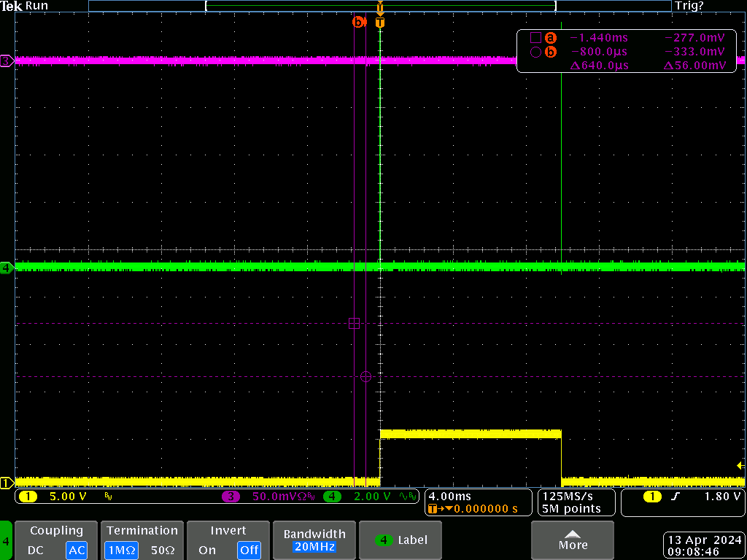Select the channel 3 50.0mV readout
The width and height of the screenshot is (747, 560).
270,496
